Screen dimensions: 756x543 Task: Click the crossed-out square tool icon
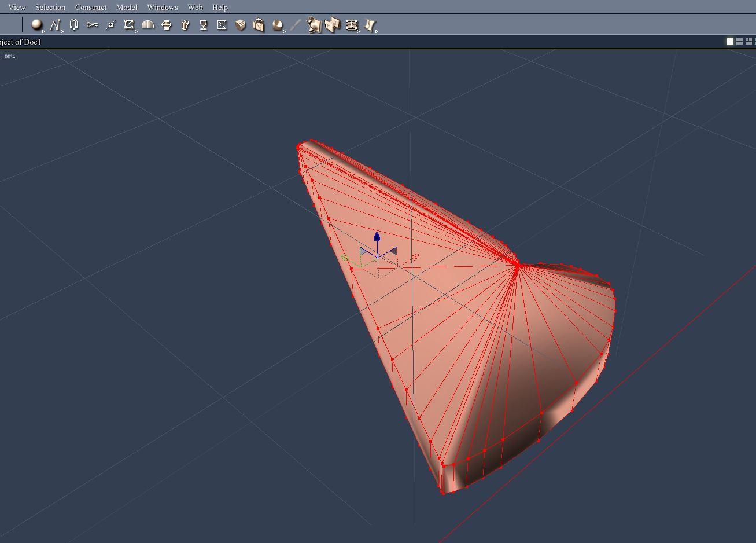(x=222, y=25)
